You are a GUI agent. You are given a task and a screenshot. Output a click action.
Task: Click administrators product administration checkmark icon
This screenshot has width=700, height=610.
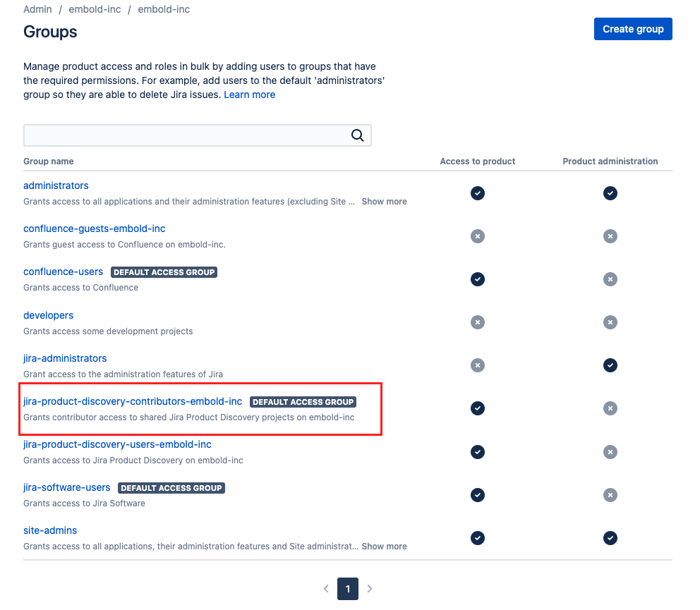(610, 193)
